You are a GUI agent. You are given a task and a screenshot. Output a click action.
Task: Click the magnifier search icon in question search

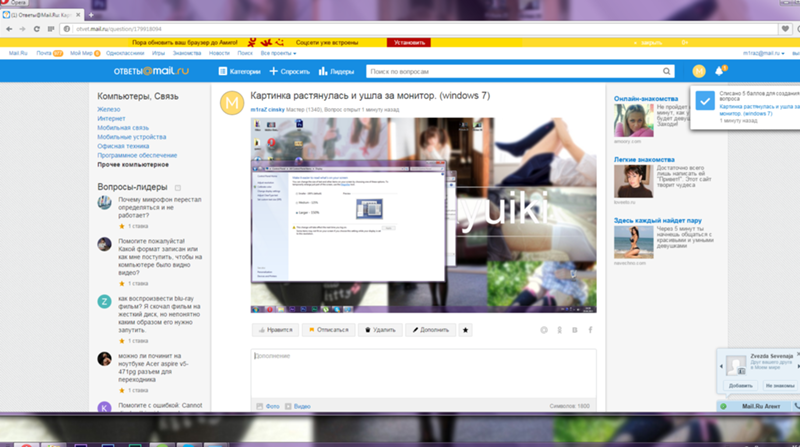point(666,71)
